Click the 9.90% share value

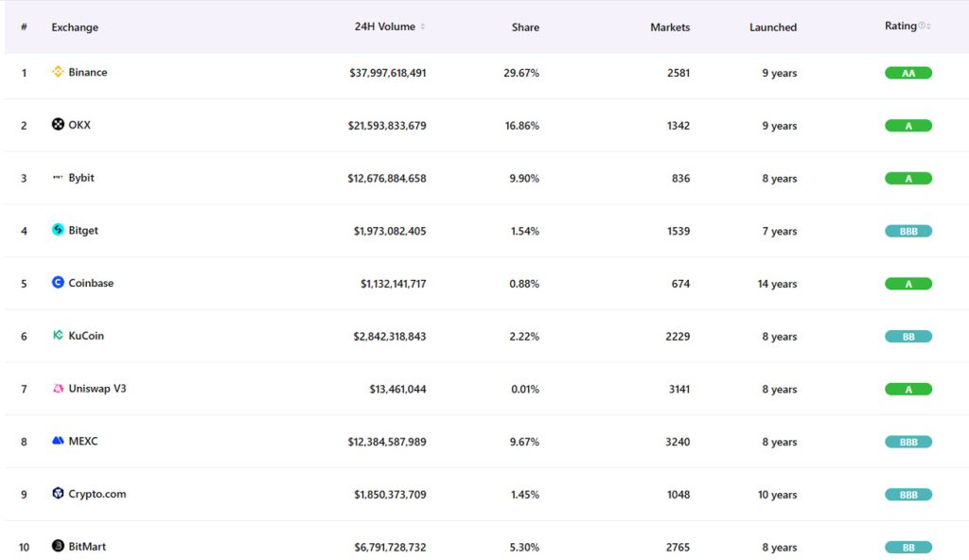tap(524, 178)
